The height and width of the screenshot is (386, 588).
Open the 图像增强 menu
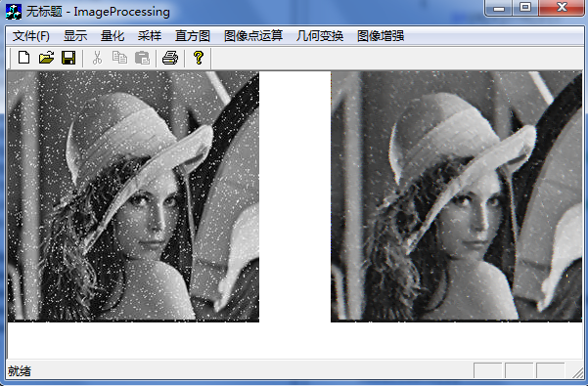(x=381, y=36)
